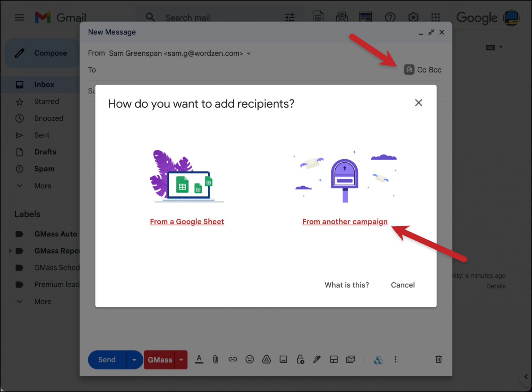Open the attach files icon
The image size is (532, 392).
pyautogui.click(x=215, y=359)
